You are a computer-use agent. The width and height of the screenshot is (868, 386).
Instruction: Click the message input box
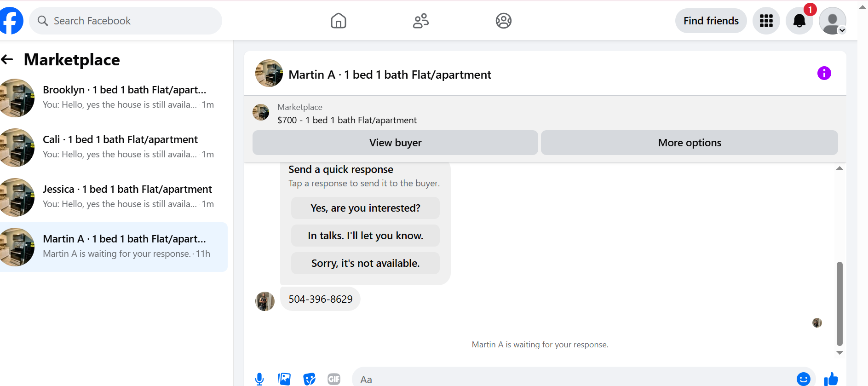[x=575, y=379]
